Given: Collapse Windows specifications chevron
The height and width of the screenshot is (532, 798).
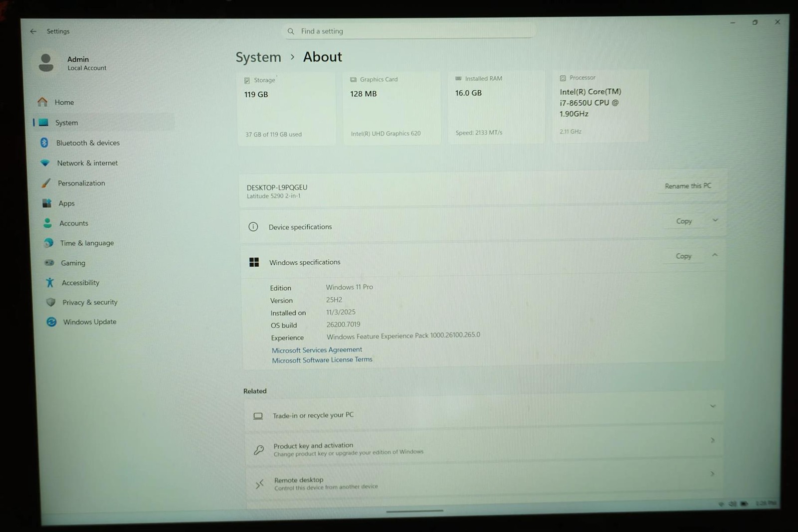Looking at the screenshot, I should pos(715,255).
